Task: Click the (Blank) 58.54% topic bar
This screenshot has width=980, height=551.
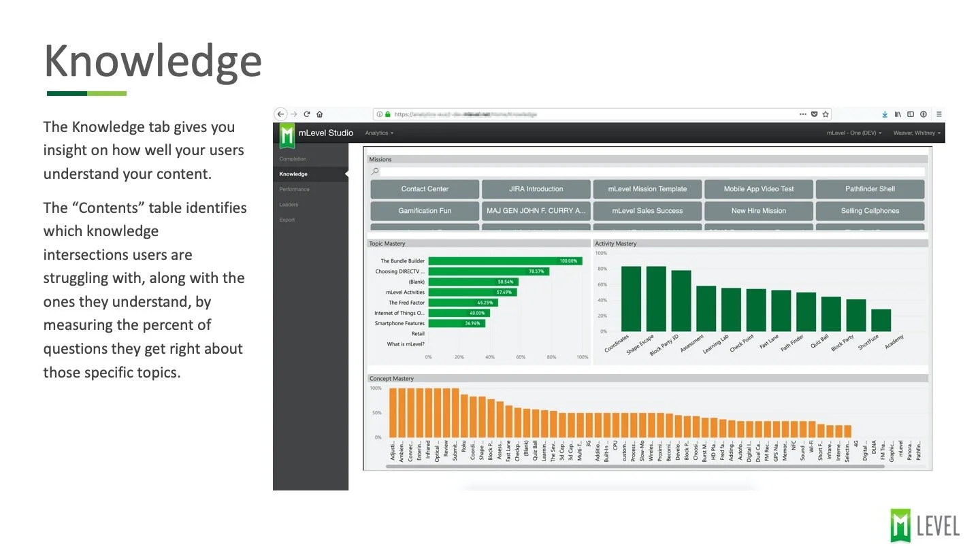Action: (474, 282)
